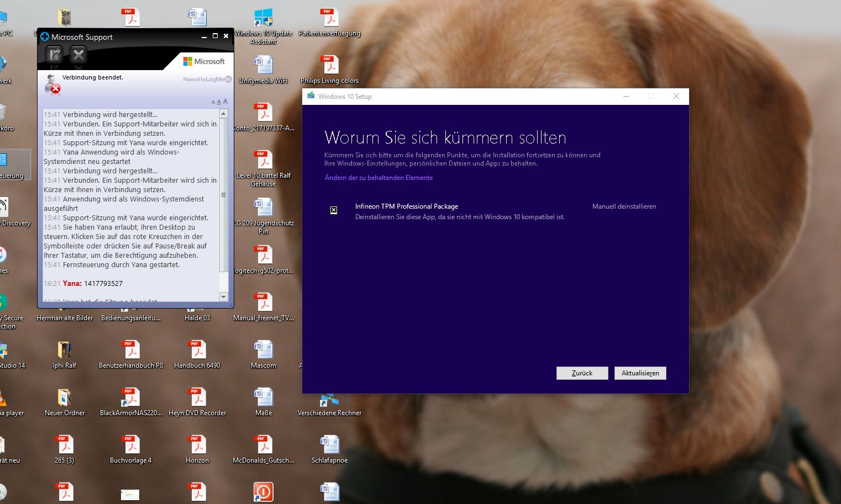Open the Patientenverfuegung PDF icon
The image size is (841, 504).
[x=329, y=22]
